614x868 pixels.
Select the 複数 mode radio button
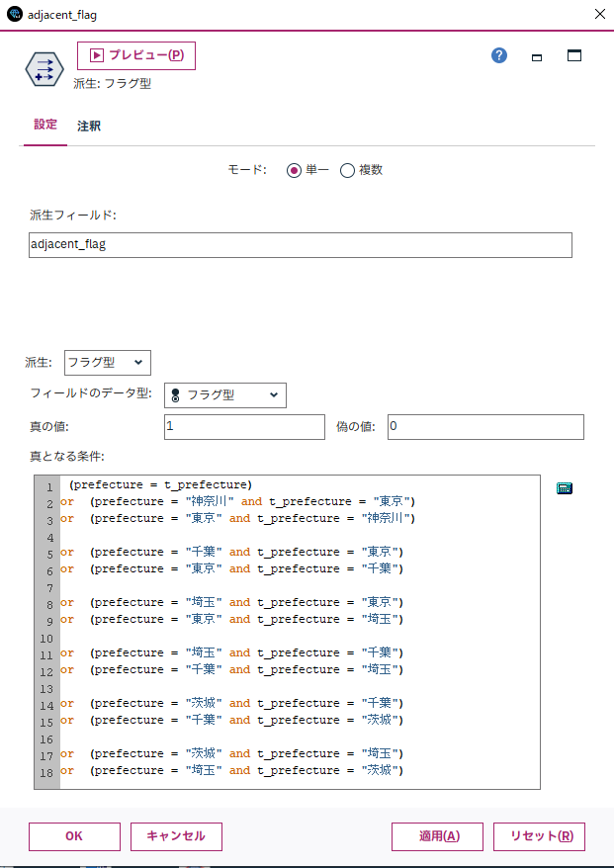pos(347,170)
